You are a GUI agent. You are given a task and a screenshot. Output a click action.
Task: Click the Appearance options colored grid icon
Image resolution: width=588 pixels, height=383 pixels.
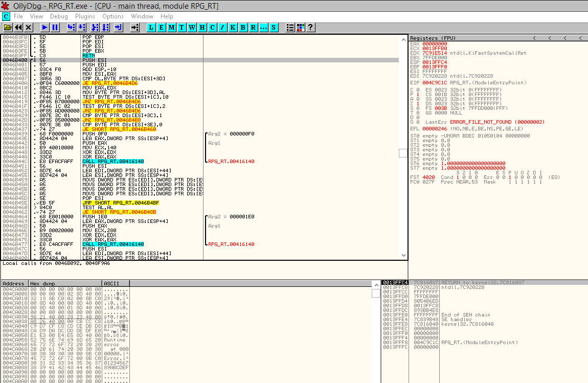click(x=300, y=28)
